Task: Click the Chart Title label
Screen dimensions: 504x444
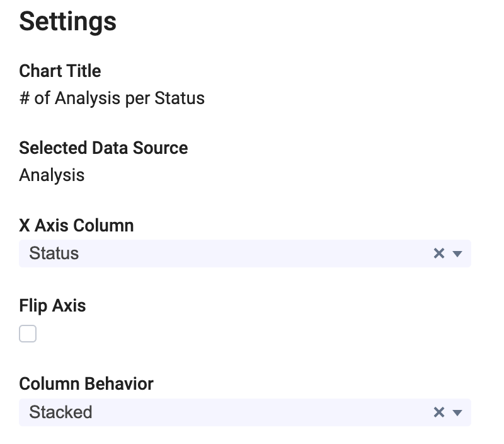Action: tap(60, 71)
